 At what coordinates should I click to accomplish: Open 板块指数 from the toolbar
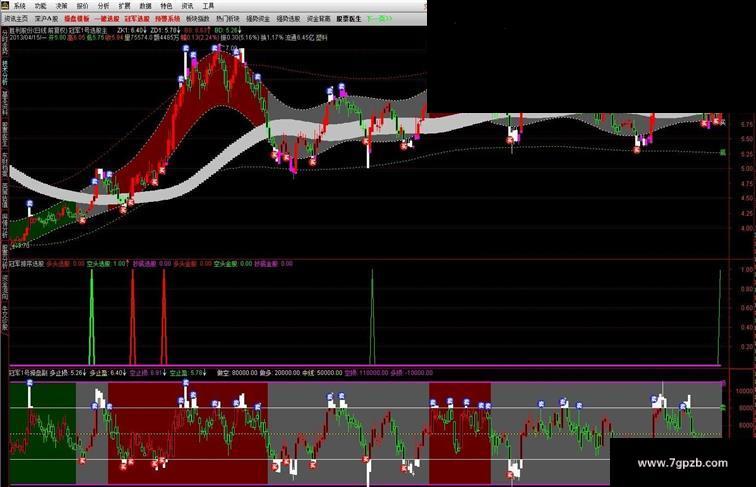tap(198, 19)
